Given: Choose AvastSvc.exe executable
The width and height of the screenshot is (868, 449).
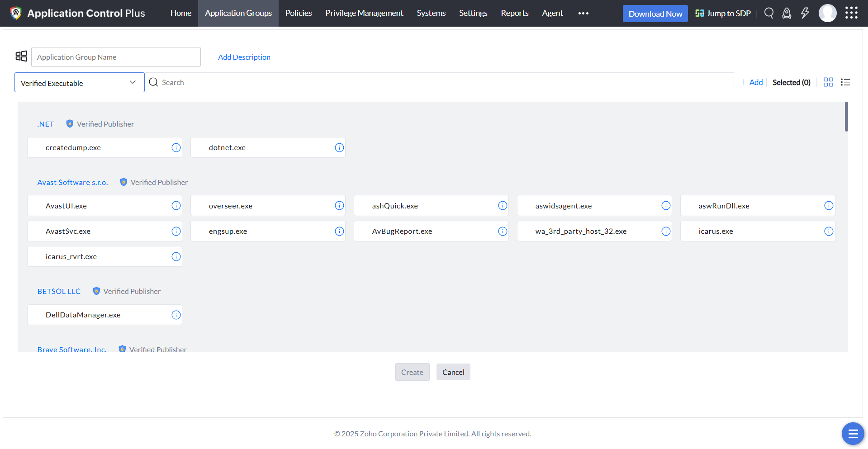Looking at the screenshot, I should (104, 232).
